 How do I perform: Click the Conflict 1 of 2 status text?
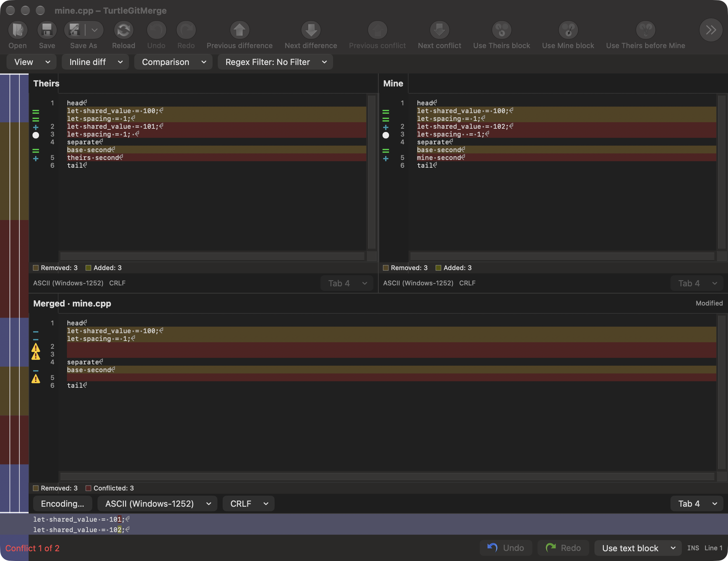point(32,548)
